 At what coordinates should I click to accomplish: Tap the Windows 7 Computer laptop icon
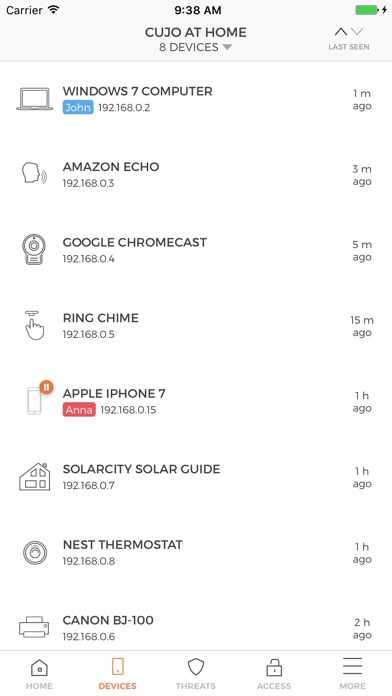[35, 99]
